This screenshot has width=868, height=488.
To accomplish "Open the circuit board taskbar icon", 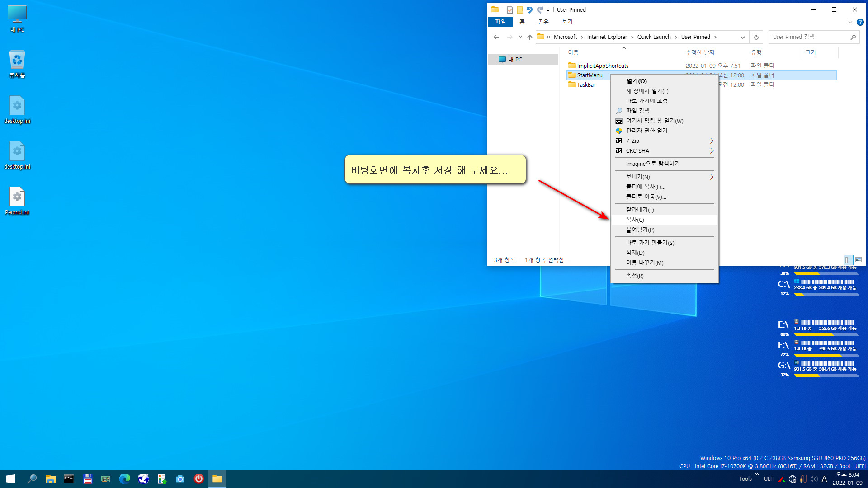I will (106, 479).
